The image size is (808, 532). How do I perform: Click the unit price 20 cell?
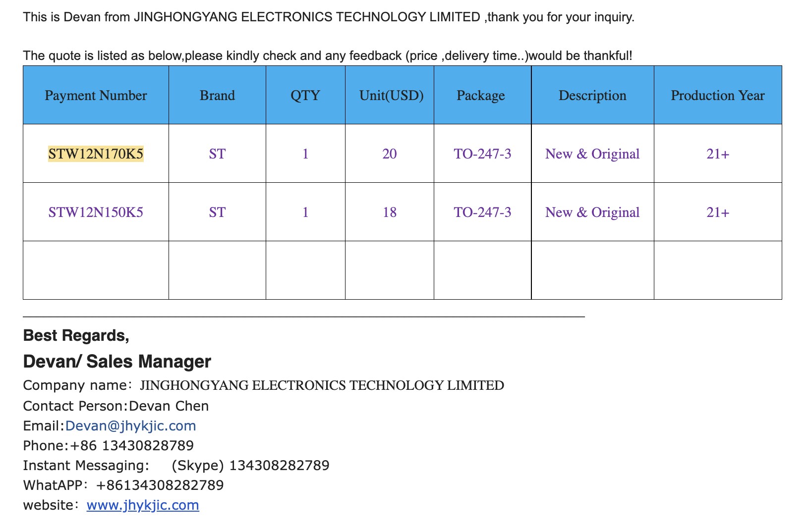(390, 154)
